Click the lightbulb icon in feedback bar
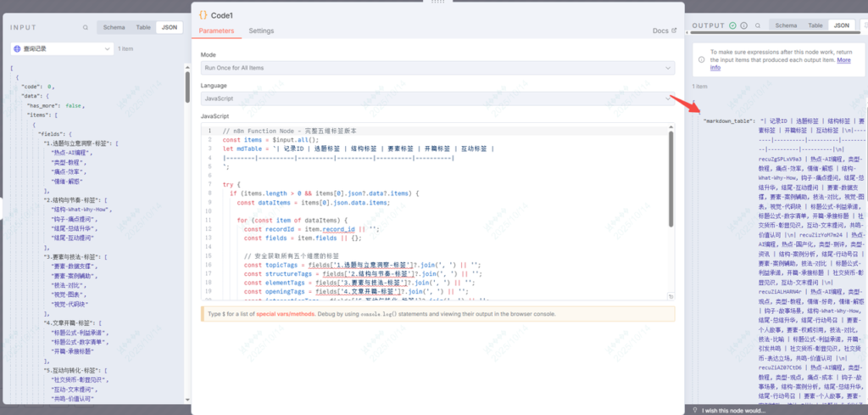Screen dimensions: 868x415 (x=695, y=409)
